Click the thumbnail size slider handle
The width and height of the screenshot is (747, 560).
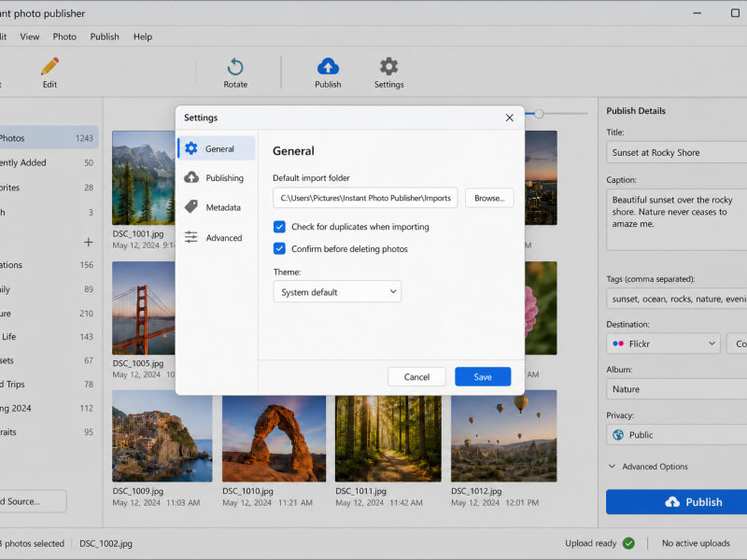pos(539,114)
